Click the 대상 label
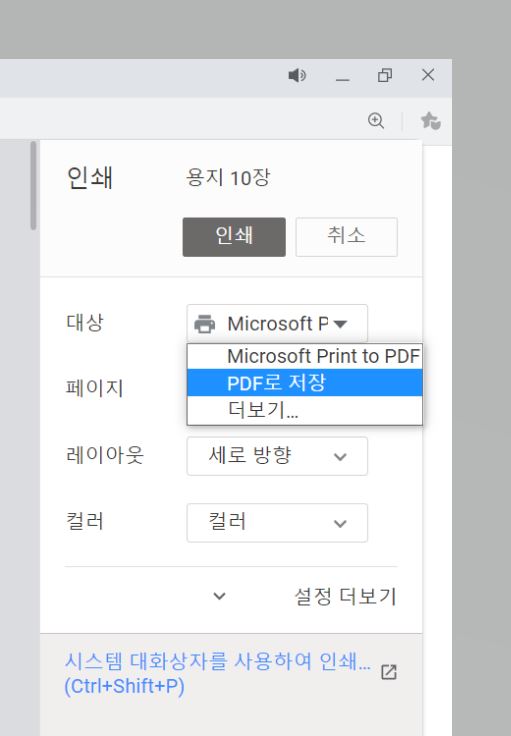Image resolution: width=511 pixels, height=736 pixels. [84, 322]
